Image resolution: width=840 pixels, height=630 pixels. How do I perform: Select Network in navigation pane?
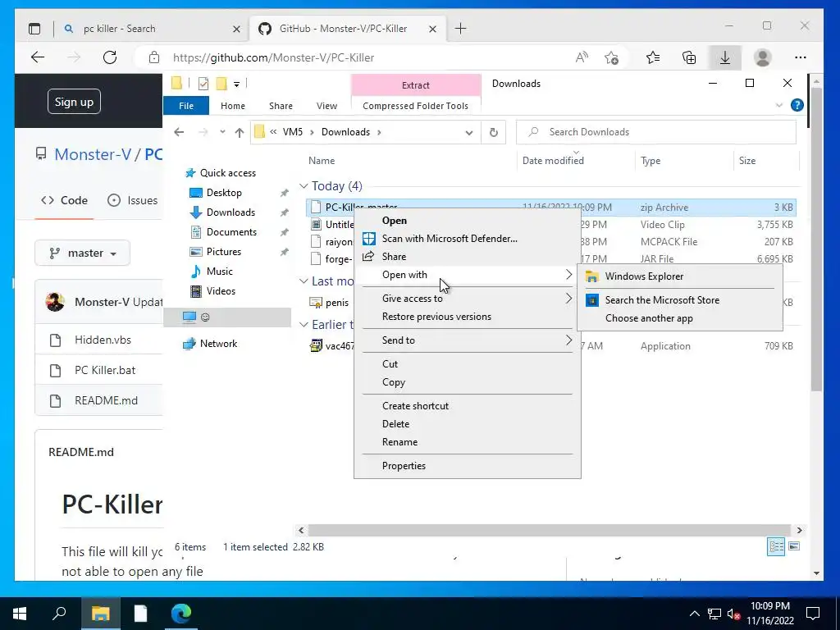point(218,344)
